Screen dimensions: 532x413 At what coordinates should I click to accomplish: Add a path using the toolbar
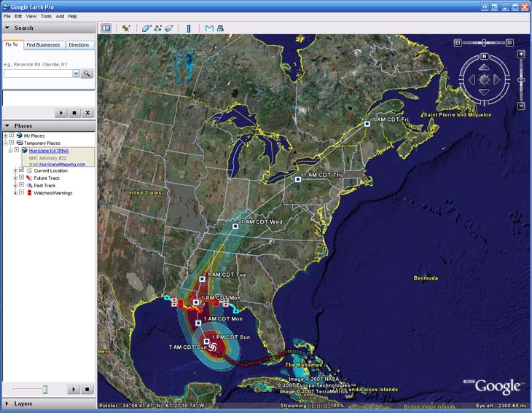157,28
